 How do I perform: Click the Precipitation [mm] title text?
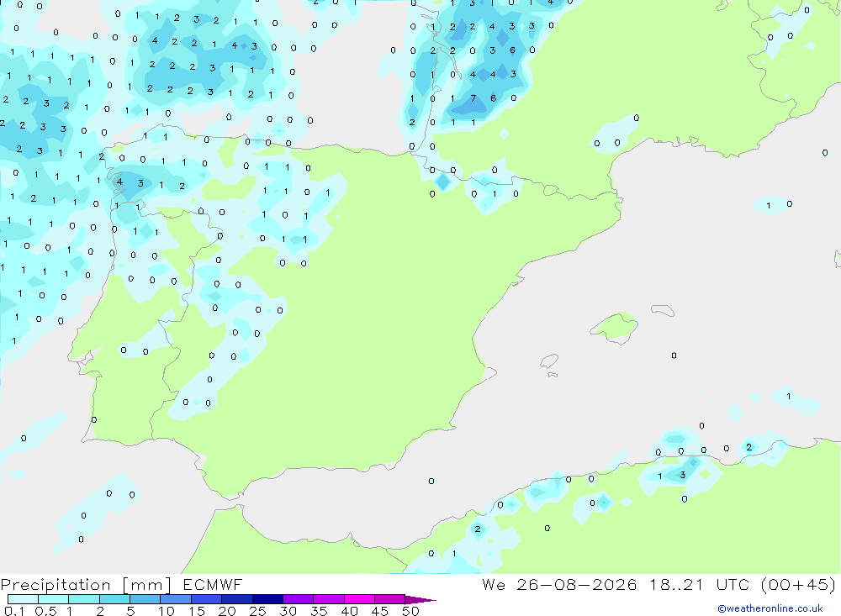click(86, 584)
